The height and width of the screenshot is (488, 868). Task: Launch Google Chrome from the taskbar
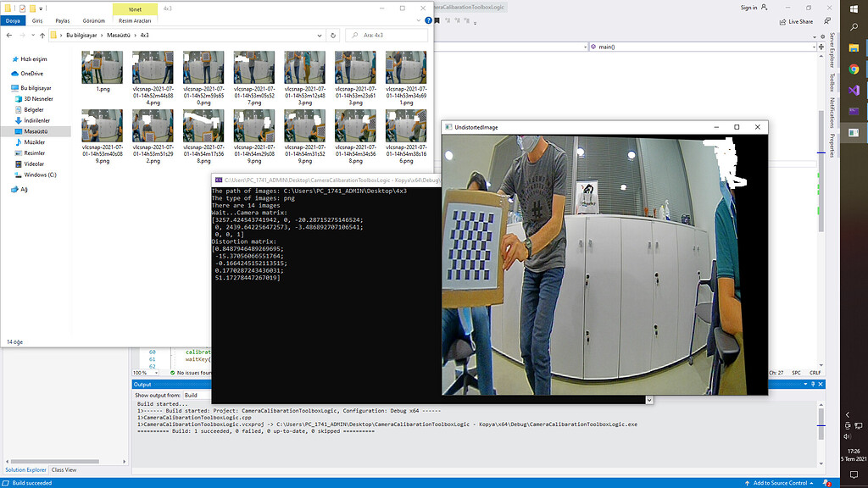tap(853, 69)
